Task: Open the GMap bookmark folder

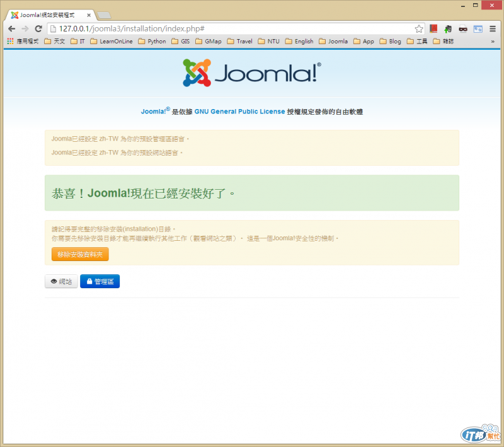Action: click(209, 41)
